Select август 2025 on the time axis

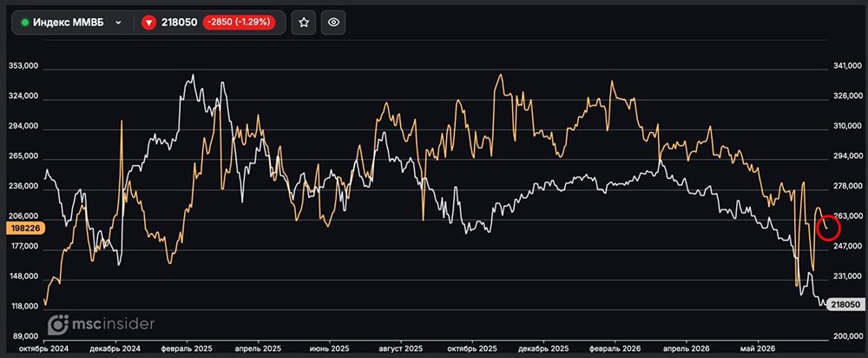[401, 348]
